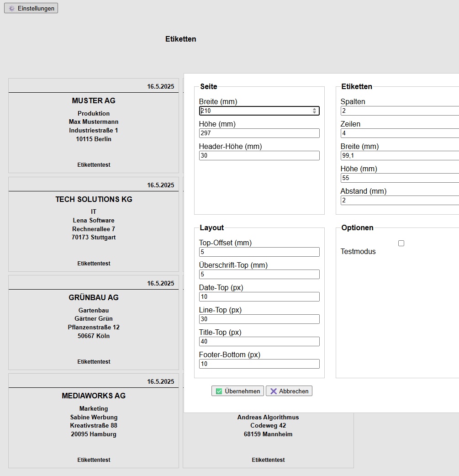Viewport: 459px width, 476px height.
Task: Click the green checkmark icon on Übernehmen
Action: pyautogui.click(x=219, y=391)
